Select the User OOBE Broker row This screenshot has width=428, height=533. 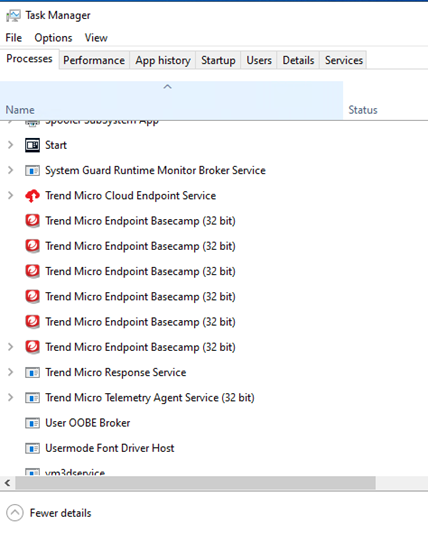pos(214,423)
